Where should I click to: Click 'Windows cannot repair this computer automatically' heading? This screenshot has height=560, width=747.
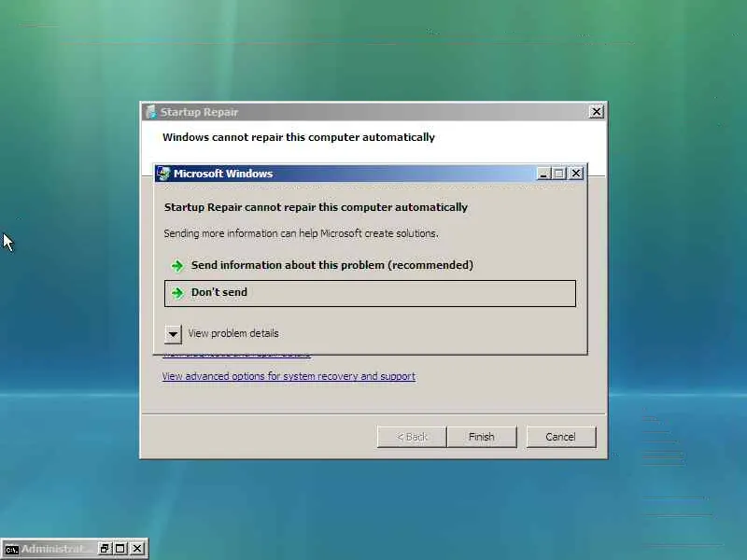pyautogui.click(x=299, y=137)
